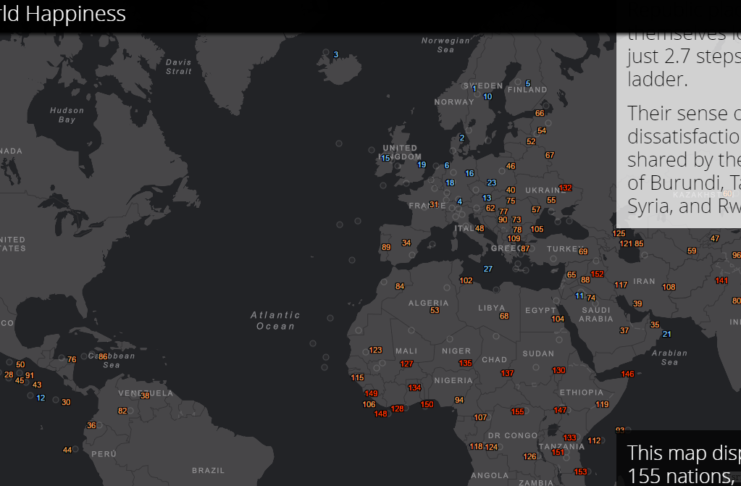Select the blue rank 27 marker in Mediterranean
Screen dimensions: 741x486
488,269
